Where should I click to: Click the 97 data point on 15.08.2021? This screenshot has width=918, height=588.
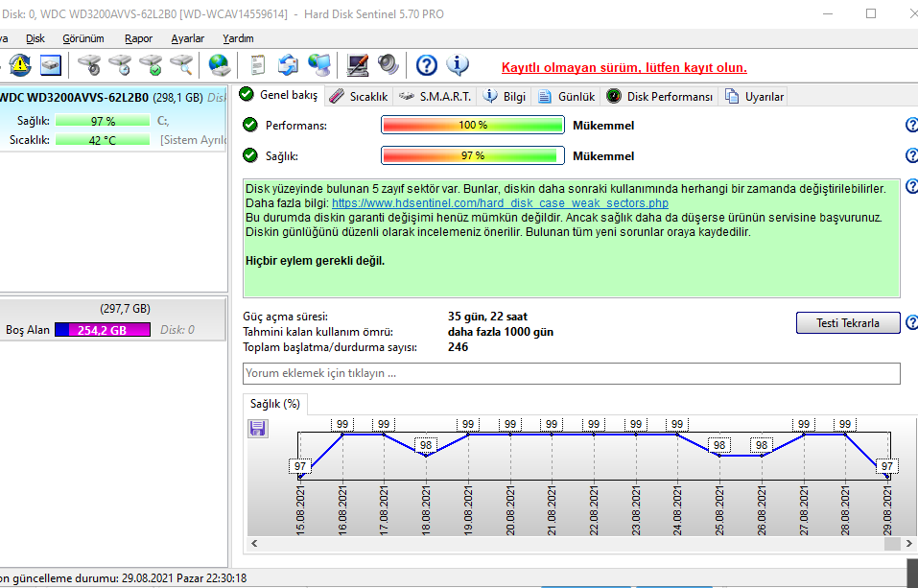(x=300, y=476)
